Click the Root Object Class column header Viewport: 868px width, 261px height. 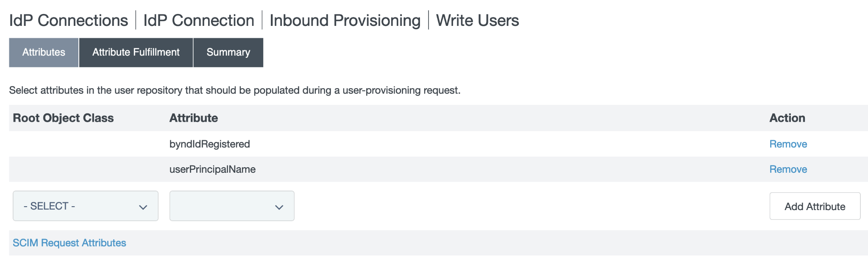[x=63, y=118]
